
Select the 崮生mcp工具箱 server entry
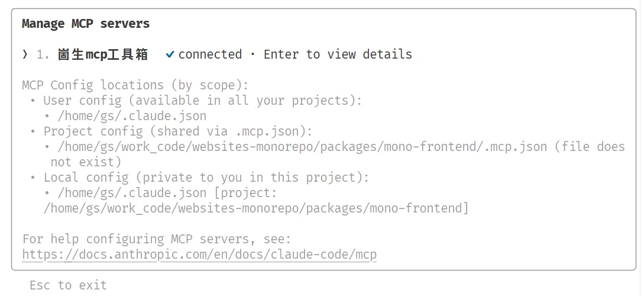[x=102, y=54]
